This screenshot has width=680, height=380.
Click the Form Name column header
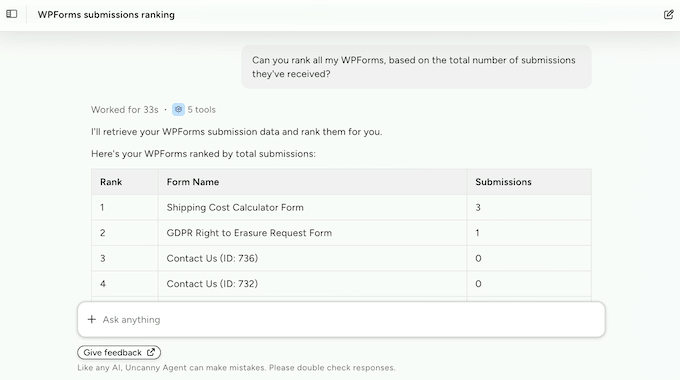coord(313,182)
